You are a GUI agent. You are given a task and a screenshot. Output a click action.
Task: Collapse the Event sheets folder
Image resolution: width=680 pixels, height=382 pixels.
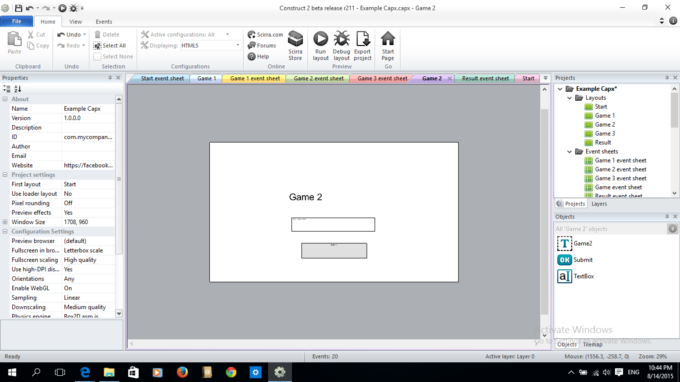coord(569,152)
